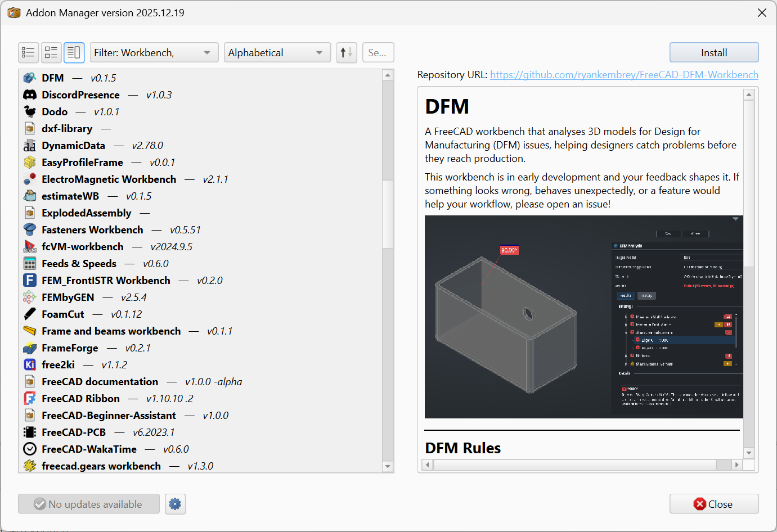777x532 pixels.
Task: Click details pane horizontal scroll right arrow
Action: click(736, 465)
